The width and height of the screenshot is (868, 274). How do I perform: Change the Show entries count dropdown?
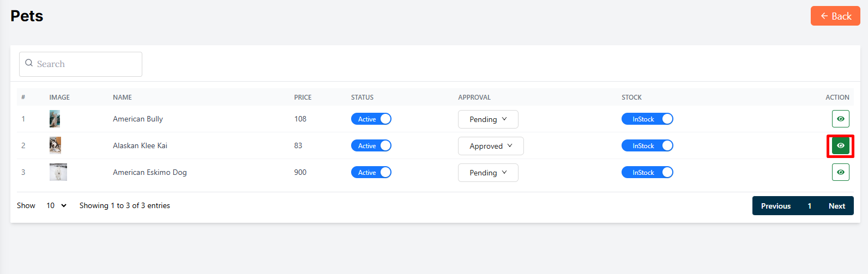56,205
